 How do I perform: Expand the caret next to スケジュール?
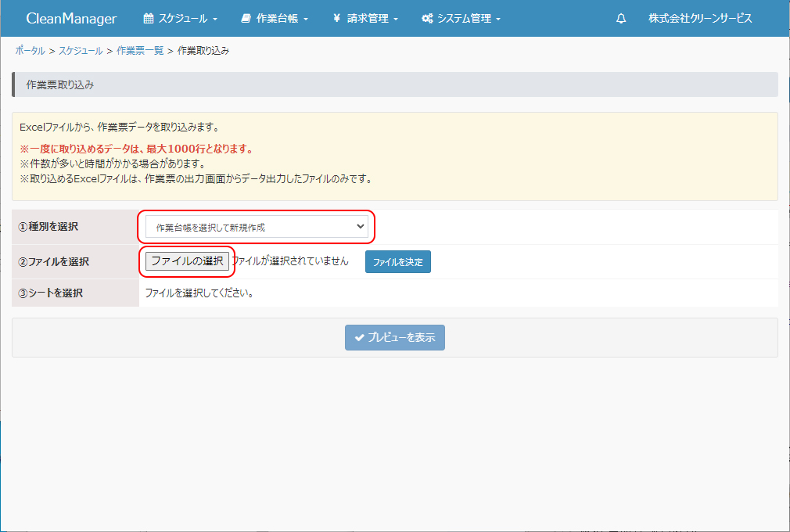pos(215,20)
